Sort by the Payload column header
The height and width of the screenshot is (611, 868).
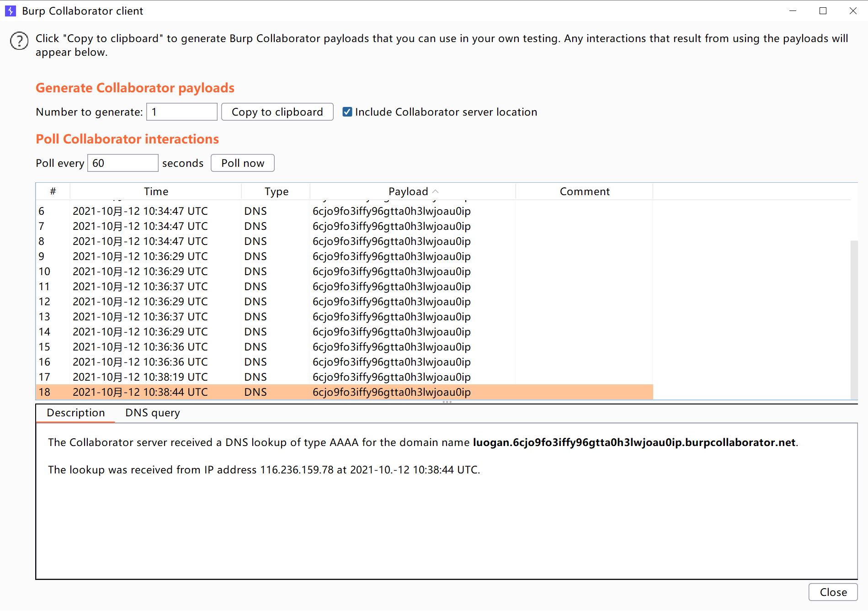[413, 191]
